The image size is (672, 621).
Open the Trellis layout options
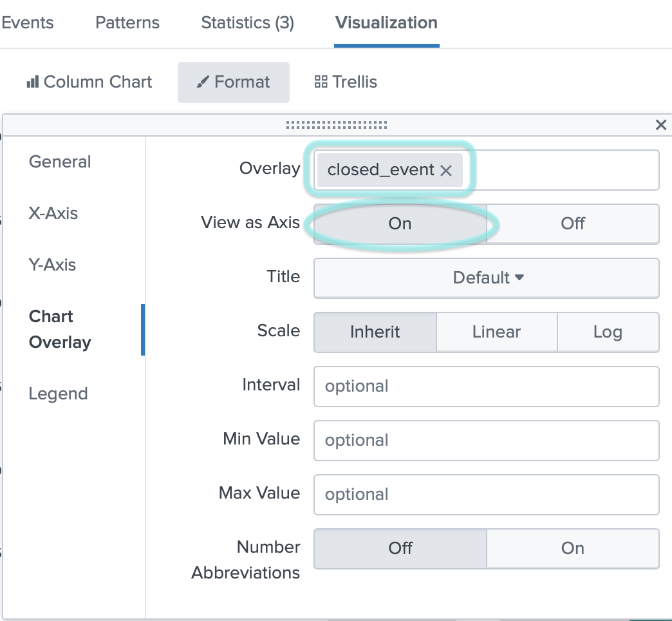click(x=345, y=82)
